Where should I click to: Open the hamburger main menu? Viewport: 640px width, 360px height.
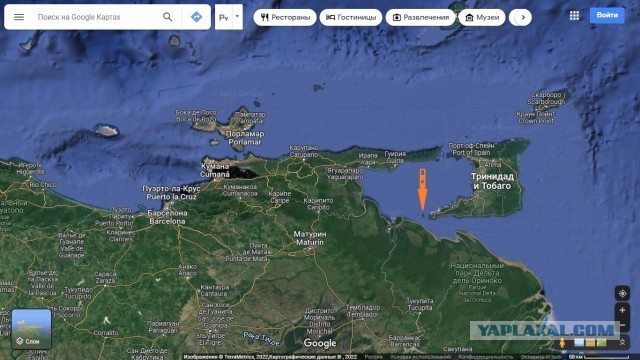[19, 17]
